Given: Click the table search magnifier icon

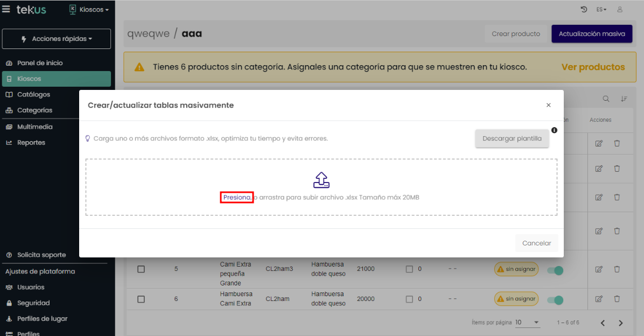Looking at the screenshot, I should [606, 99].
